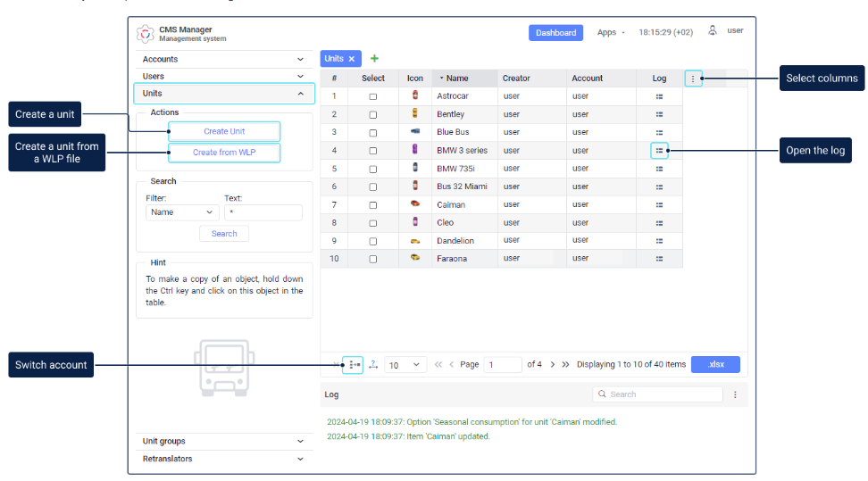Select the Bus 32 Miami checkbox
This screenshot has width=868, height=481.
click(373, 187)
